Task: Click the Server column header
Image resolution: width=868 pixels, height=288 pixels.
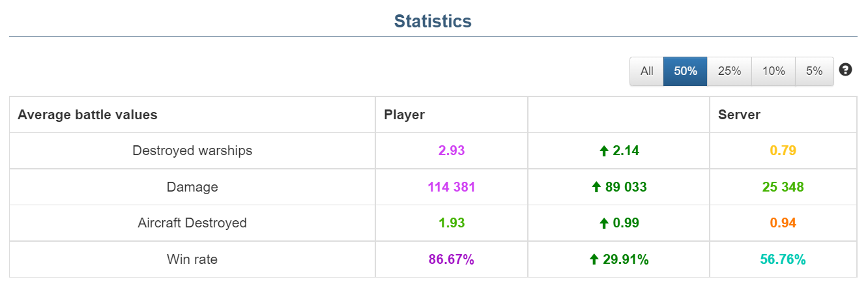Action: coord(739,115)
